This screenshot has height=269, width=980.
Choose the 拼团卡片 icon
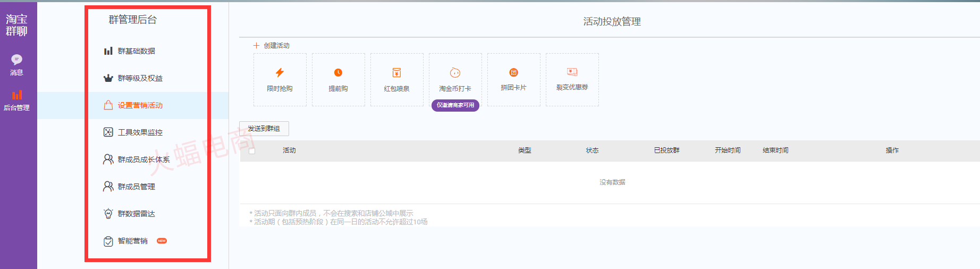513,73
